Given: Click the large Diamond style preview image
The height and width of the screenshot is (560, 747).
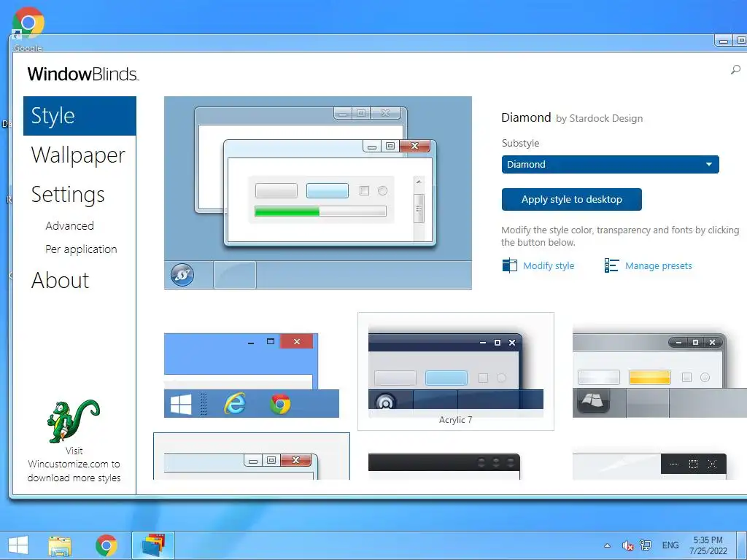Looking at the screenshot, I should tap(318, 192).
